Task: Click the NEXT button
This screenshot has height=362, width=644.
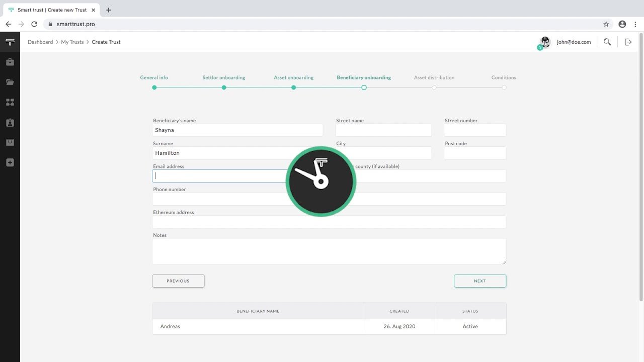Action: pos(480,281)
